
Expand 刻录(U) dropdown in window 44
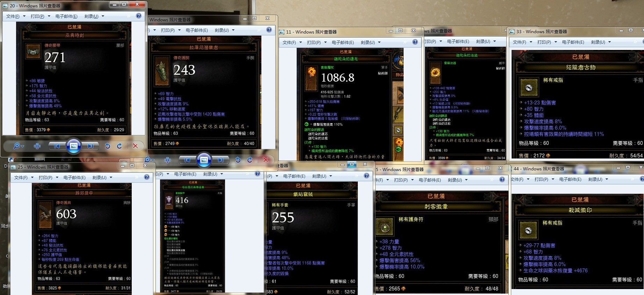[607, 179]
